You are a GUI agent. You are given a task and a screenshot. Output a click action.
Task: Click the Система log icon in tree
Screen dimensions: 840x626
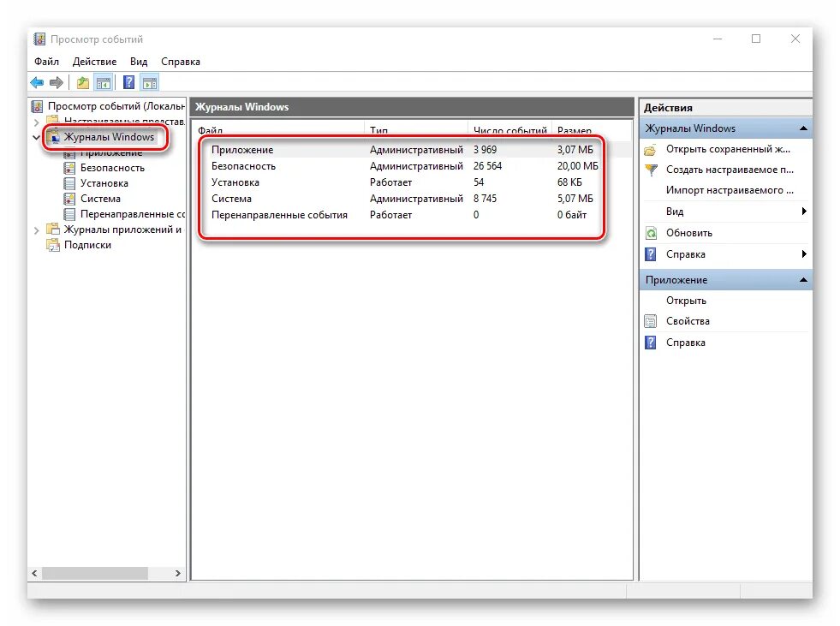(69, 199)
